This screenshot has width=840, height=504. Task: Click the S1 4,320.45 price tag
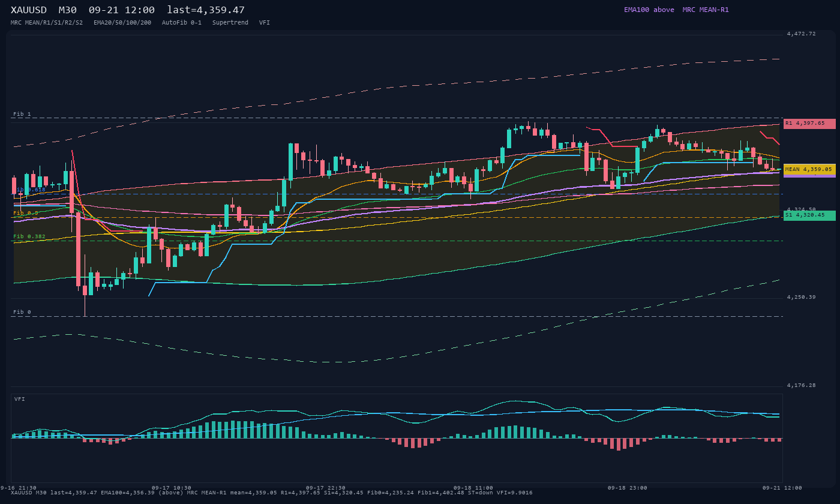[809, 215]
